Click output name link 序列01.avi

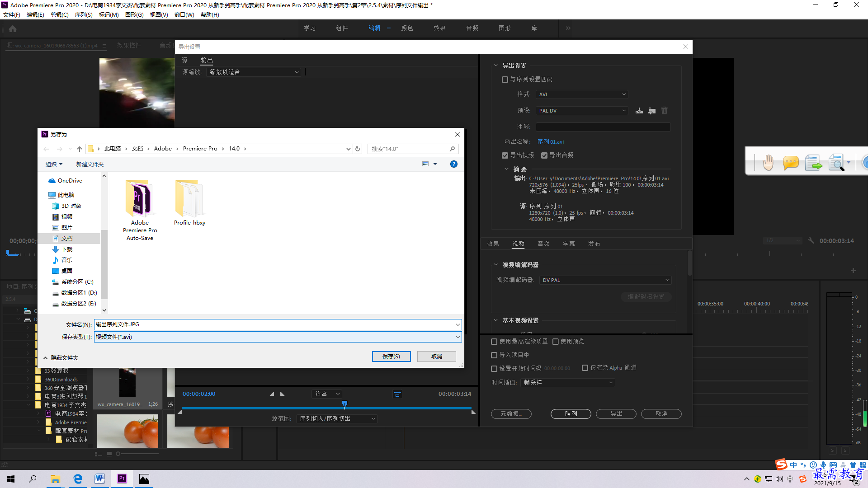tap(550, 142)
